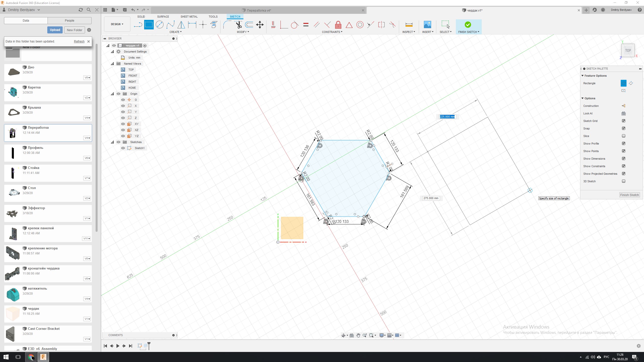
Task: Open the CREATE dropdown menu
Action: click(x=175, y=32)
